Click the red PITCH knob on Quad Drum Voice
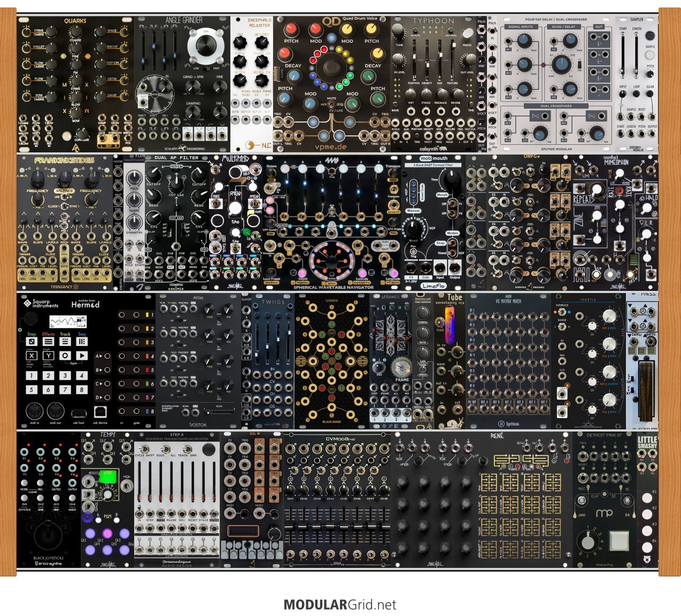 click(291, 29)
